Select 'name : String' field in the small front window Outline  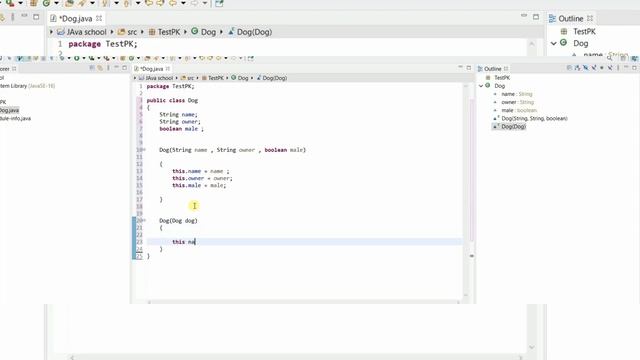(517, 94)
